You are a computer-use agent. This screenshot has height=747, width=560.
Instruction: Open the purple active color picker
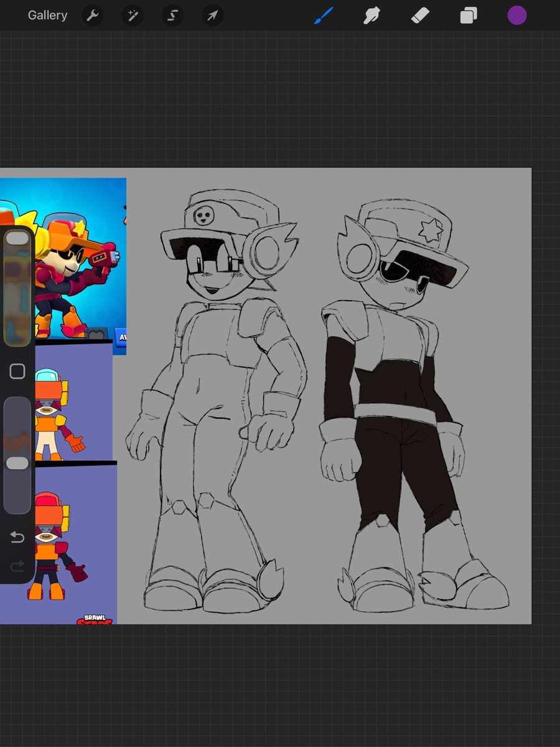[x=517, y=16]
